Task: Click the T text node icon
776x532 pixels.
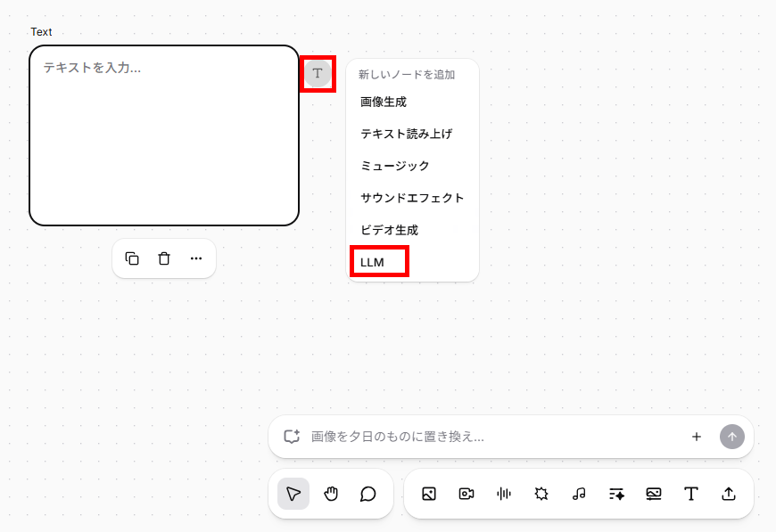Action: click(x=691, y=494)
